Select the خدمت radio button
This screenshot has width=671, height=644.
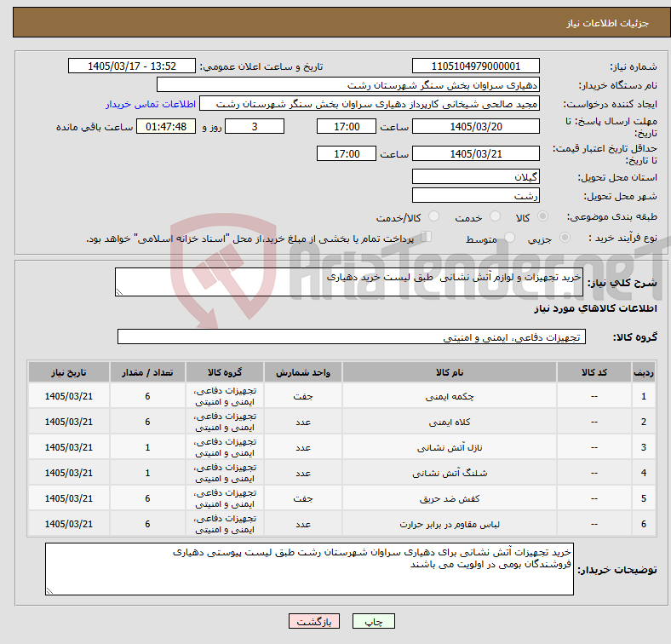pyautogui.click(x=495, y=216)
